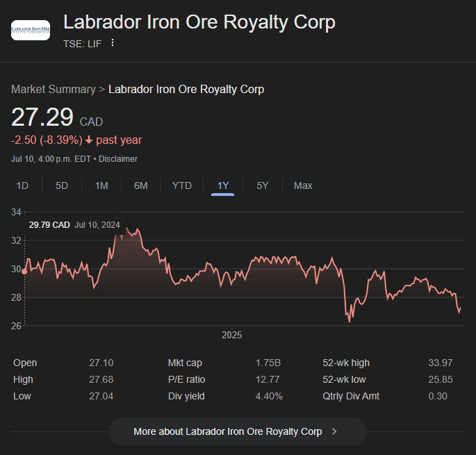Click the 52-wk high value 33.97

coord(440,363)
